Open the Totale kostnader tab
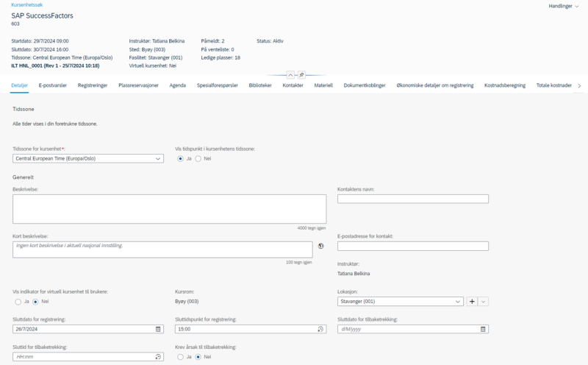588x365 pixels. pyautogui.click(x=554, y=85)
